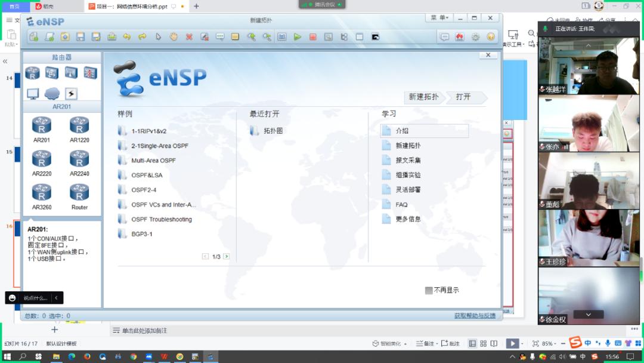This screenshot has height=363, width=644.
Task: Open Windows Start menu
Action: click(x=7, y=357)
